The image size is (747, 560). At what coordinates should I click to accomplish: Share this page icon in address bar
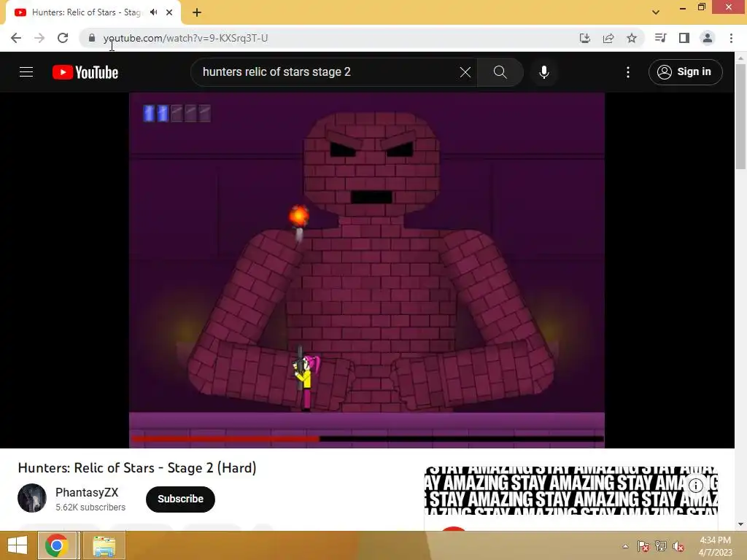(608, 38)
